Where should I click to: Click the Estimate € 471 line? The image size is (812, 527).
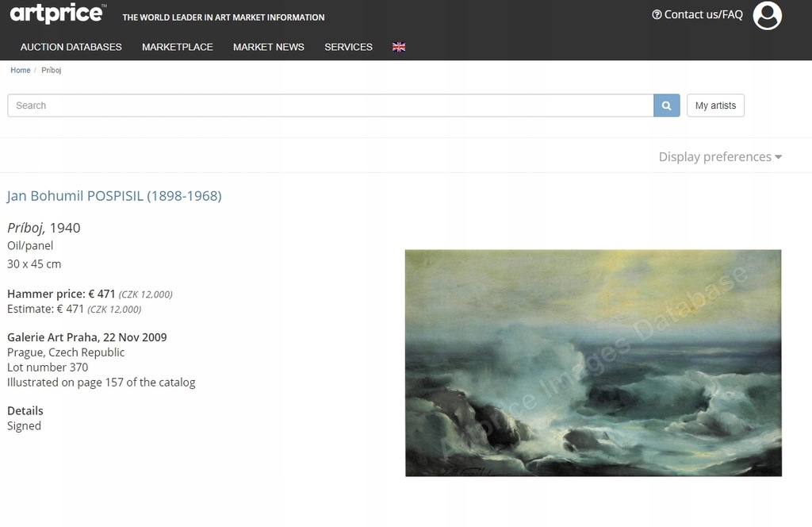tap(74, 309)
